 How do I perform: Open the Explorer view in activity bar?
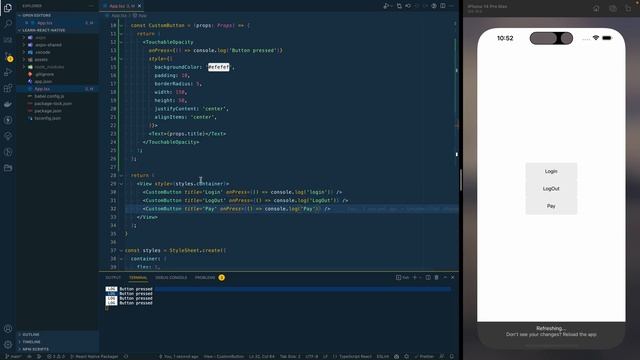point(8,7)
